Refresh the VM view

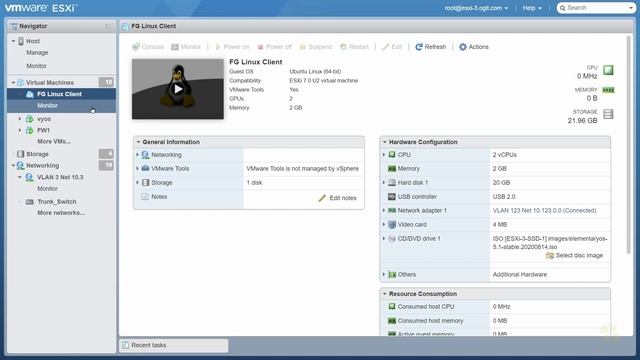coord(431,47)
